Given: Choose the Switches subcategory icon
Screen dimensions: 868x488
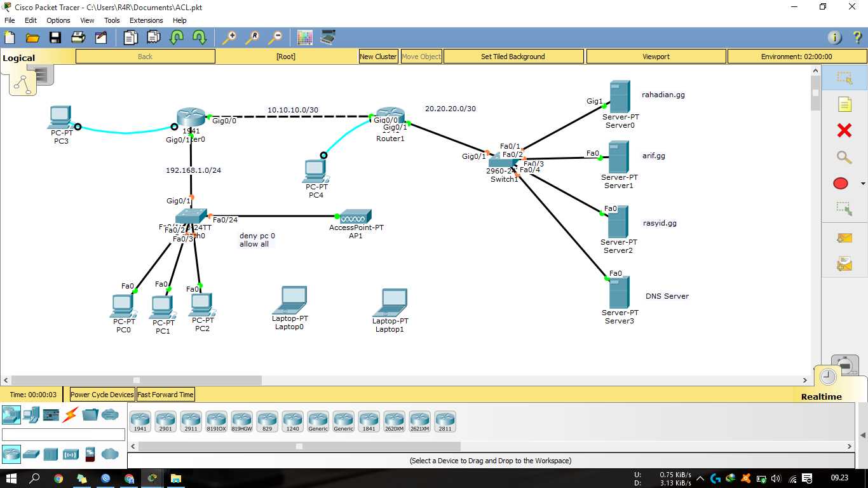Looking at the screenshot, I should [31, 454].
